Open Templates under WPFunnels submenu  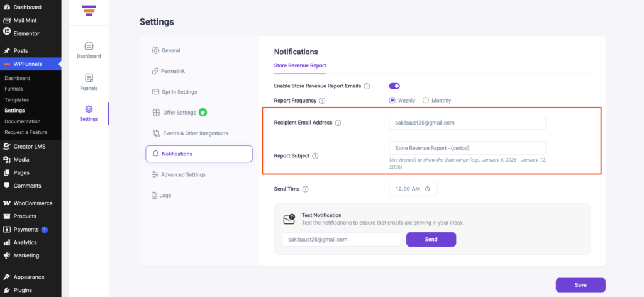[x=17, y=100]
